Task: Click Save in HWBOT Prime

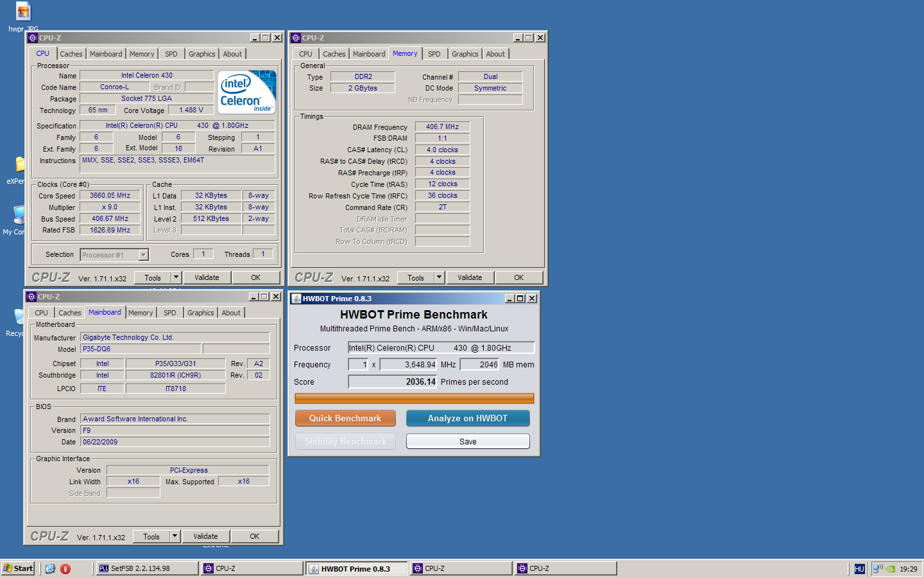Action: 468,441
